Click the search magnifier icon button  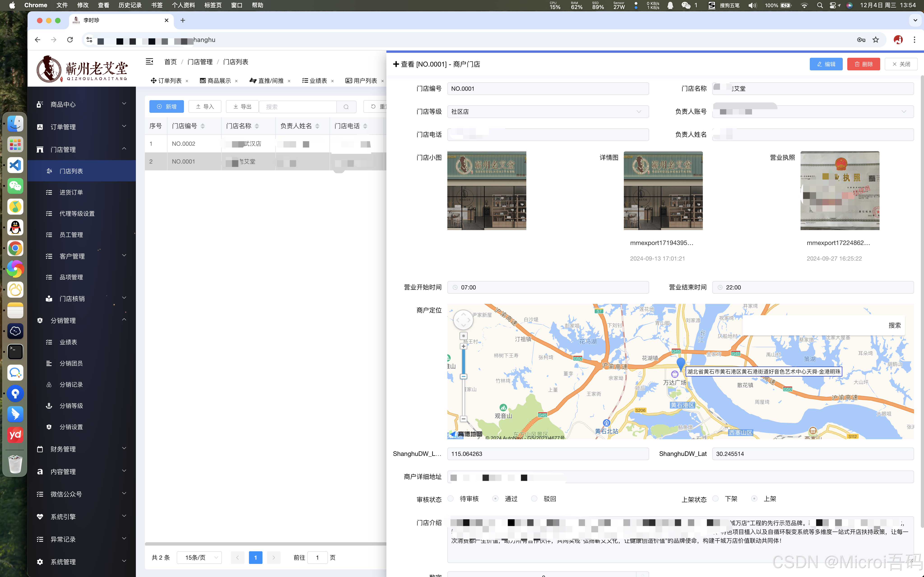click(x=346, y=107)
